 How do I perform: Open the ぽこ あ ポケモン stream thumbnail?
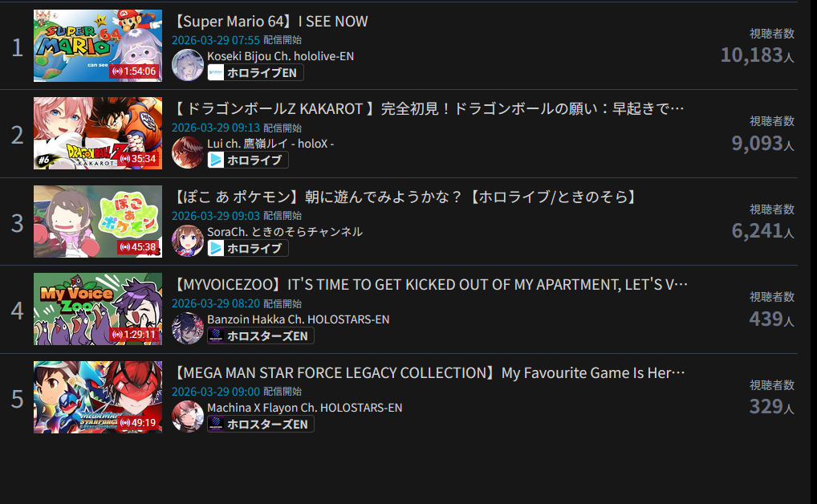(x=98, y=221)
